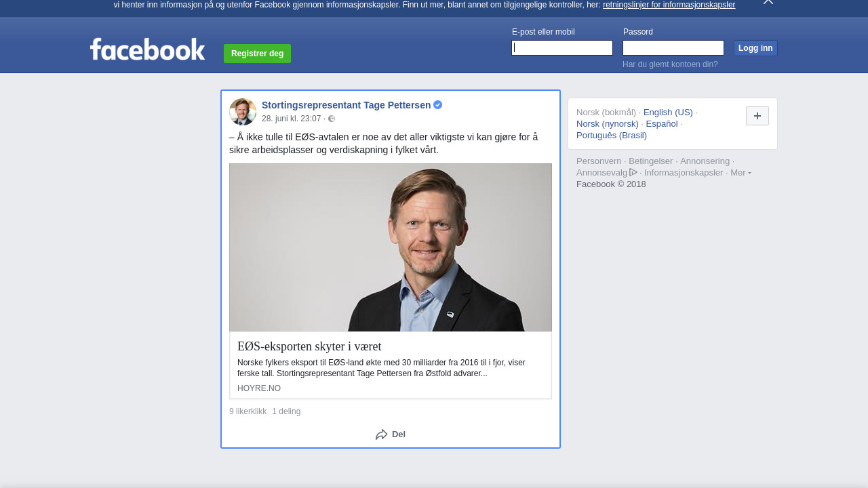Open the Informasjonskapsler footer link
Image resolution: width=868 pixels, height=488 pixels.
coord(684,173)
